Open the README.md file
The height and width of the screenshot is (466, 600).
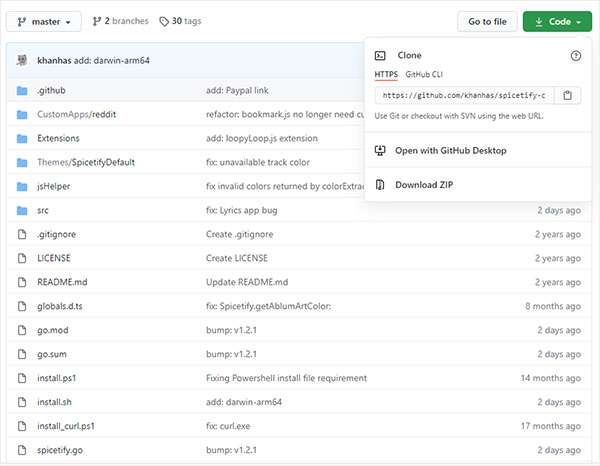62,282
